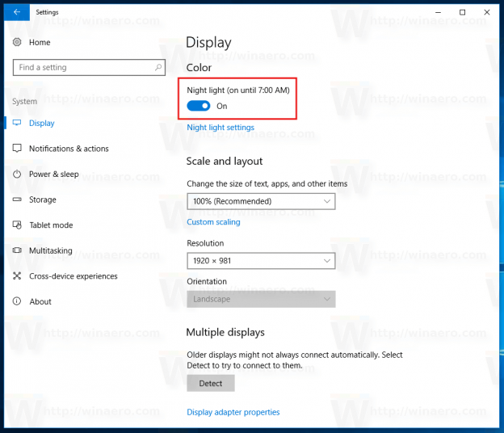Click the Orientation field label
The image size is (504, 433).
point(207,282)
